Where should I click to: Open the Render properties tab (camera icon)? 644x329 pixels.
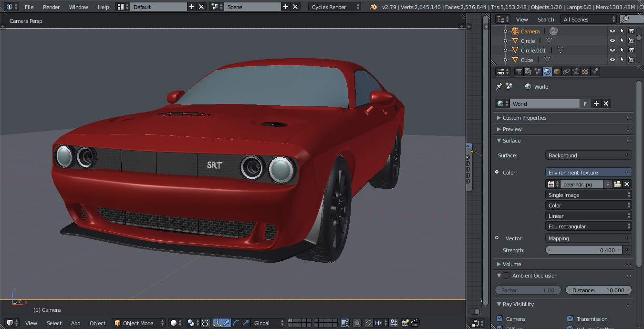coord(519,72)
